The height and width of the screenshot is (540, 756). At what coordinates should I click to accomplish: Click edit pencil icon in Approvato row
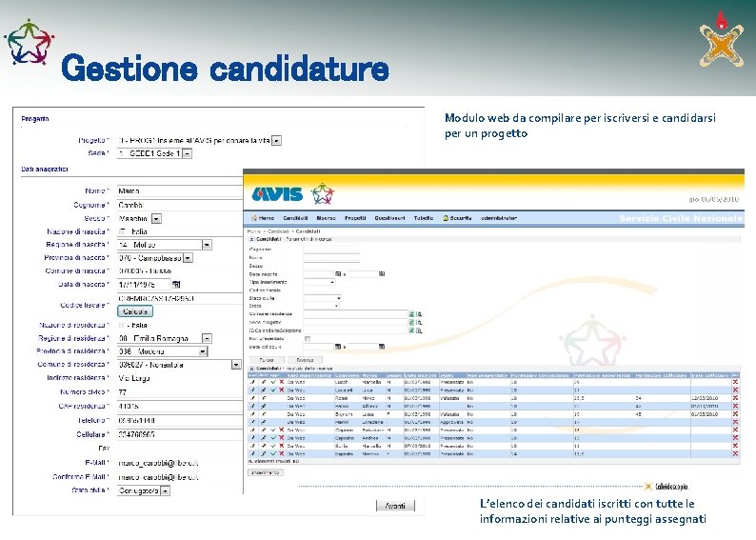(x=252, y=422)
